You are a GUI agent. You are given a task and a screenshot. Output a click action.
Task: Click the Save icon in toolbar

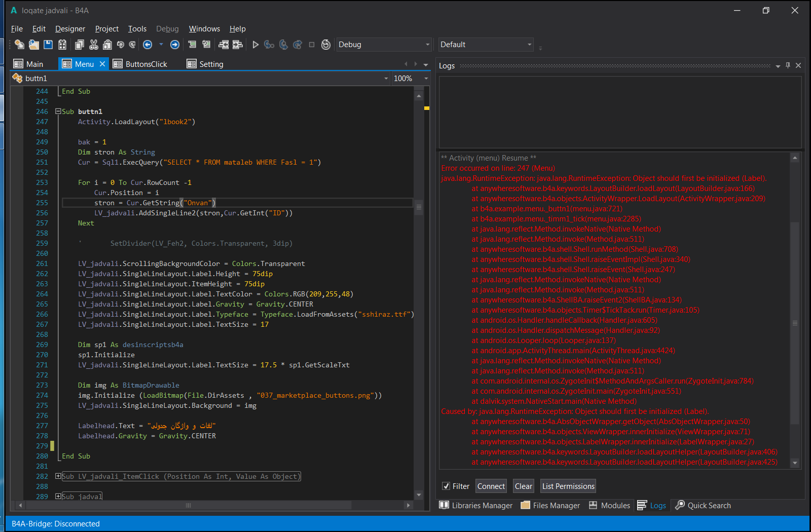[48, 45]
